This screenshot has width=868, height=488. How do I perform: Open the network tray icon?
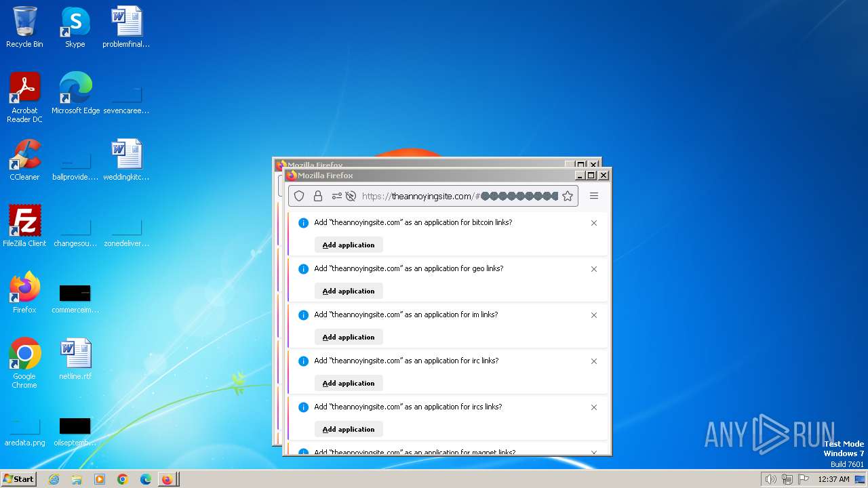tap(787, 479)
